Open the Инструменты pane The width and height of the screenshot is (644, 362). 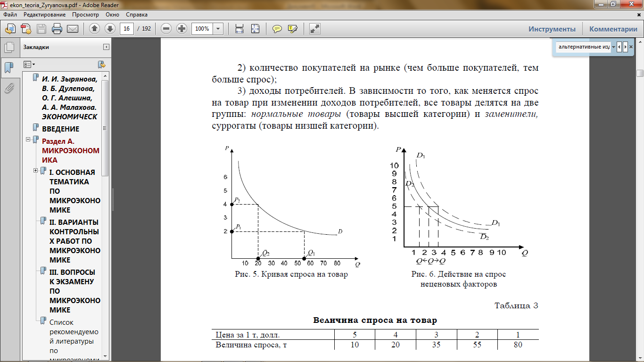point(552,29)
